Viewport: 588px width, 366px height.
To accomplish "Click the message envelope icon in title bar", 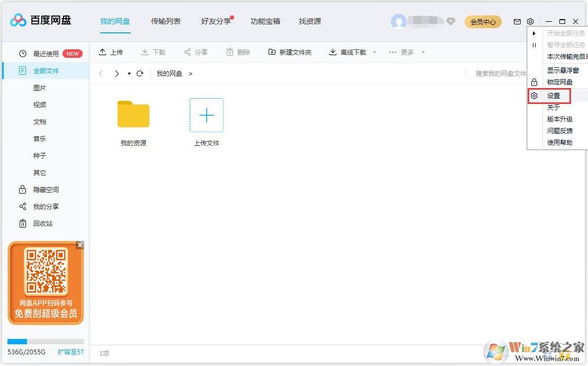I will 517,21.
